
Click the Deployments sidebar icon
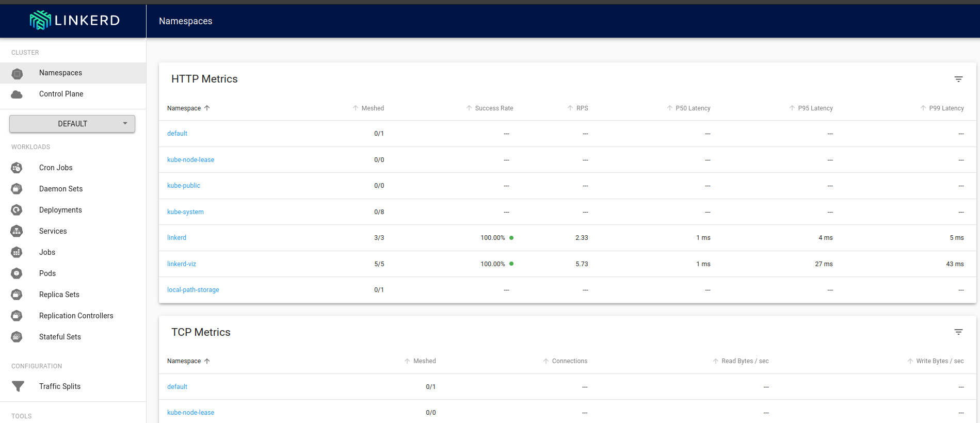tap(17, 210)
